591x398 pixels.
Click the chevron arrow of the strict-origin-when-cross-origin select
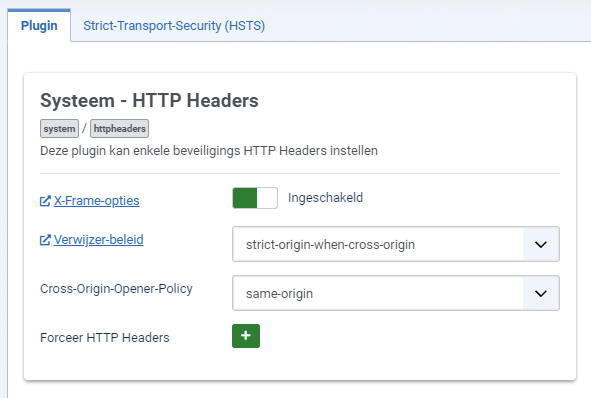(541, 244)
